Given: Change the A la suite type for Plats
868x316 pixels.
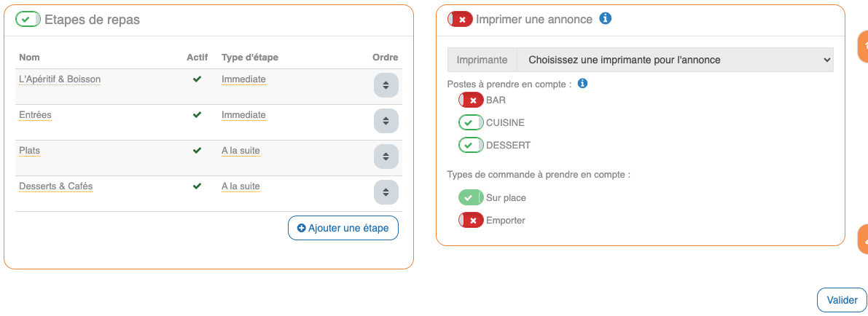Looking at the screenshot, I should pyautogui.click(x=241, y=151).
